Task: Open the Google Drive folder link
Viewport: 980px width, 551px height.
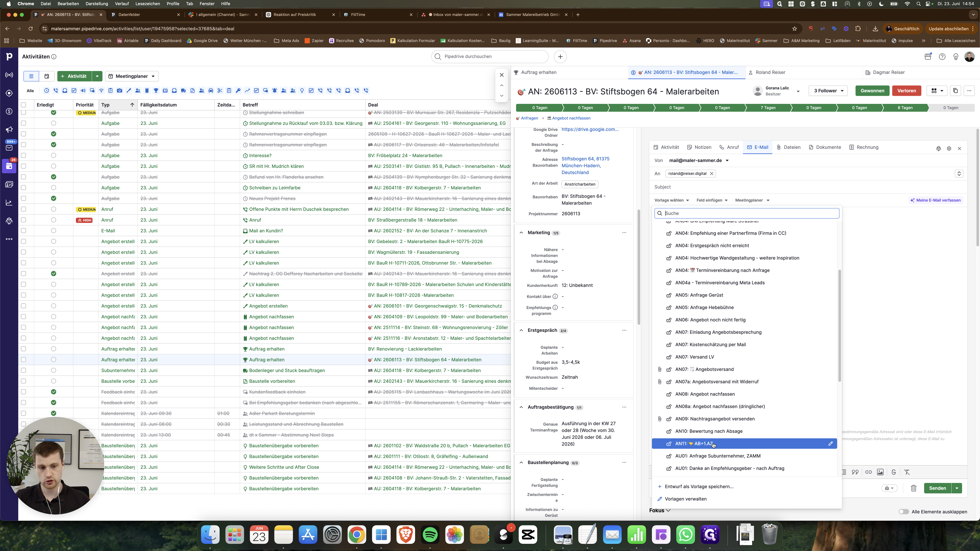Action: 590,129
